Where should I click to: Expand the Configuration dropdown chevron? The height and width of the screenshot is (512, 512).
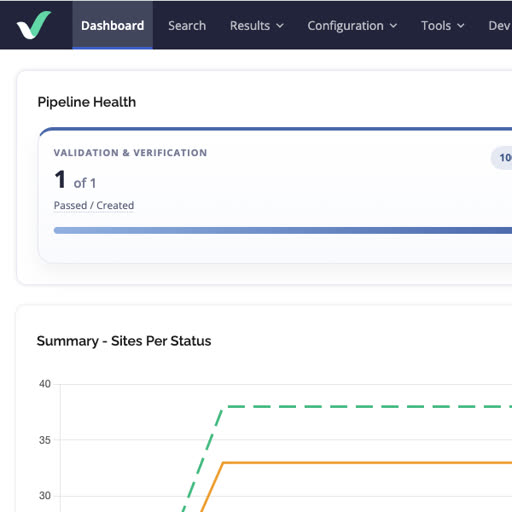tap(394, 26)
